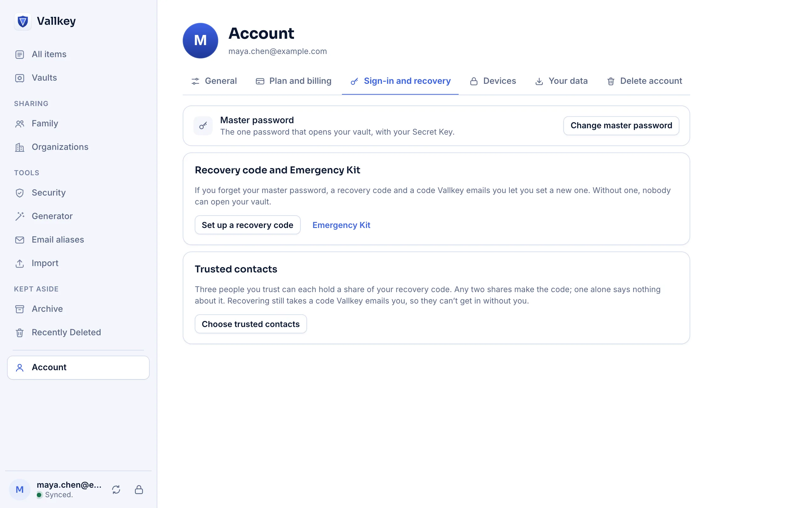The height and width of the screenshot is (508, 812).
Task: Click the SHARING section label
Action: point(31,104)
